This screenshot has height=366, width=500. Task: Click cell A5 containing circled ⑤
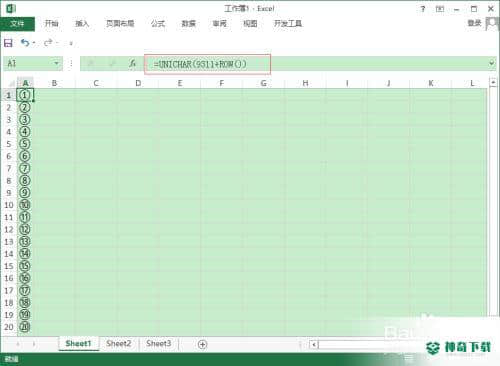point(25,144)
